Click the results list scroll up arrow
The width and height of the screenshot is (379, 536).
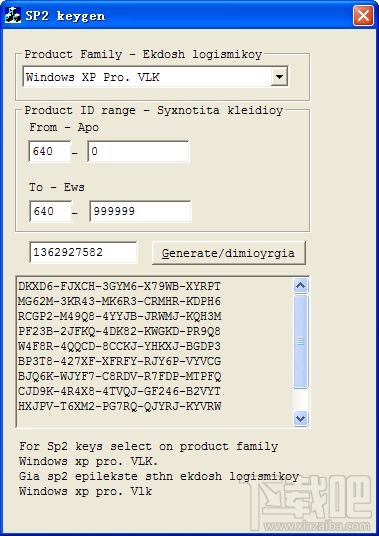click(x=301, y=286)
